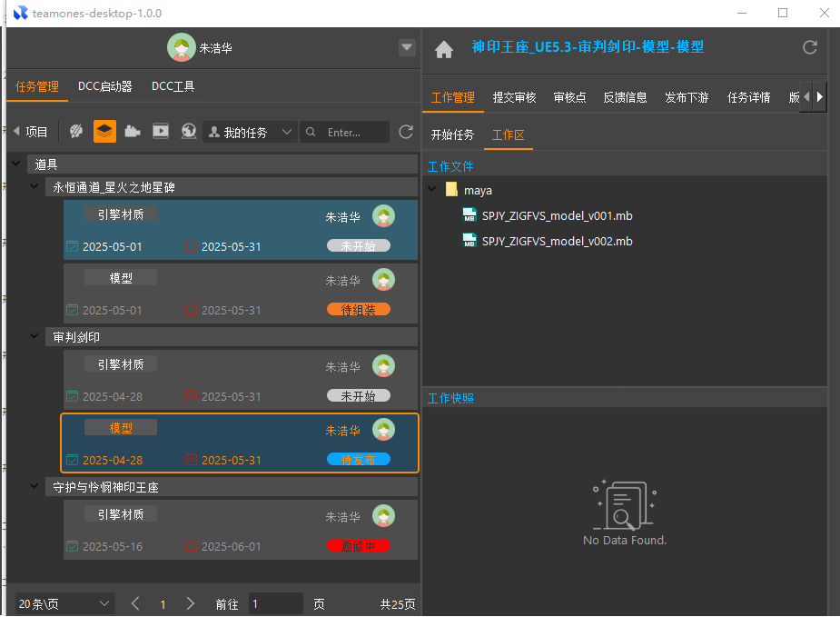Go to next page in pagination
Image resolution: width=840 pixels, height=617 pixels.
click(190, 603)
